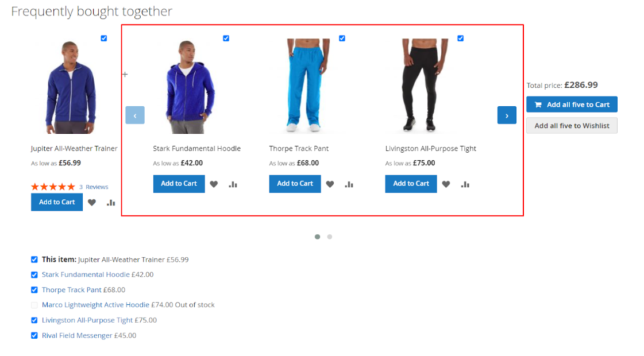Click compare icon for Jupiter All-Weather Trainer
This screenshot has height=356, width=644.
111,203
